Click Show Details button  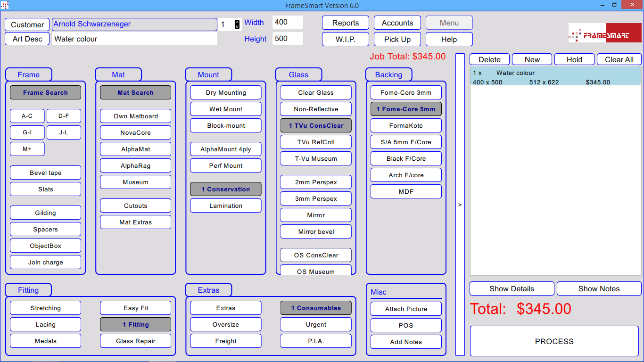point(512,289)
